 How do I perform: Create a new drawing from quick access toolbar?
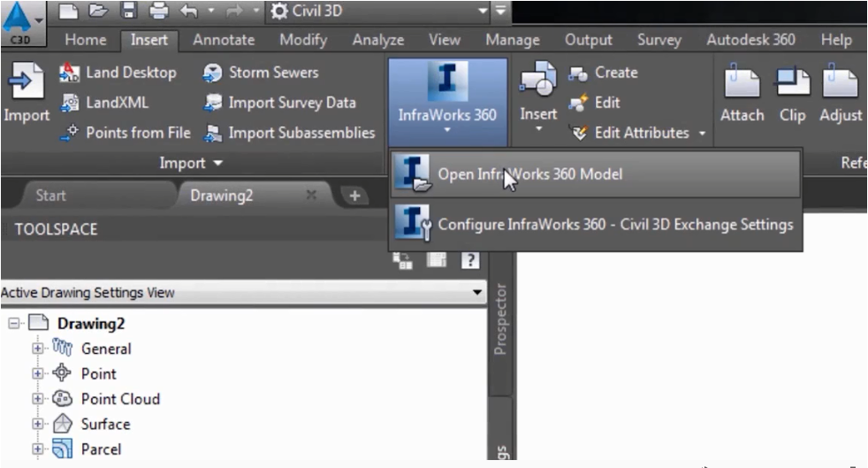(x=68, y=11)
